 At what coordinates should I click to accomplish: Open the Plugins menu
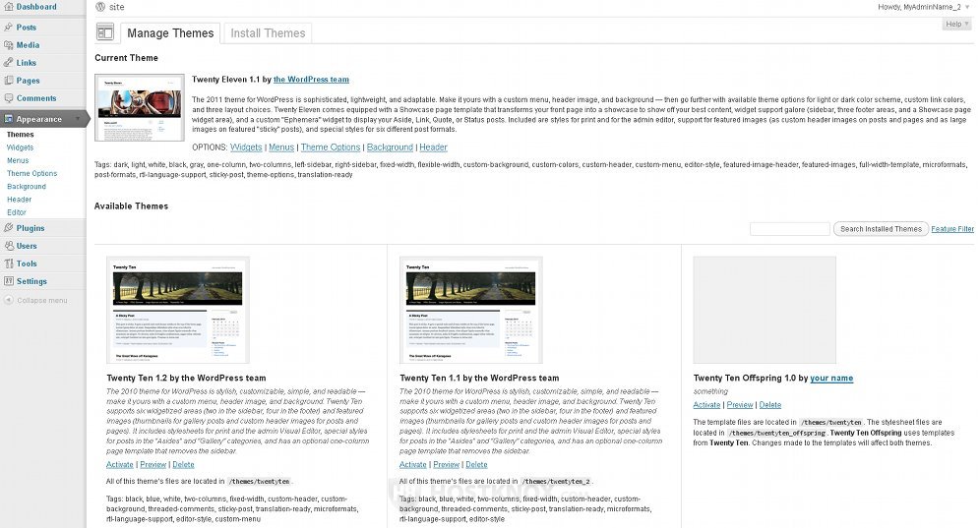coord(30,228)
